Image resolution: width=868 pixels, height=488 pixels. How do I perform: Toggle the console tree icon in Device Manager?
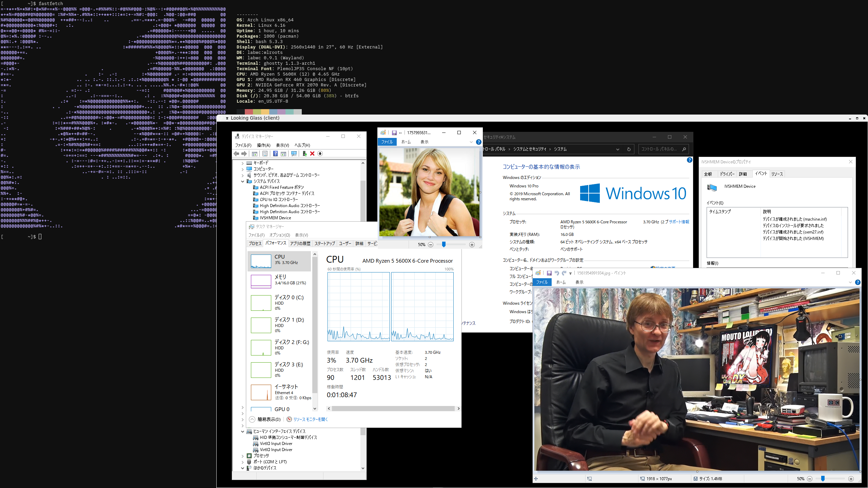(x=255, y=154)
